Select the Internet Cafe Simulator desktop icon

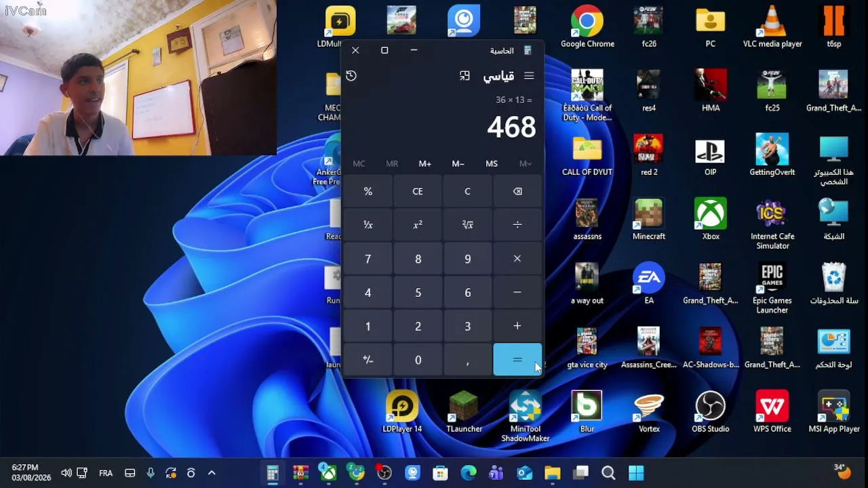point(772,224)
